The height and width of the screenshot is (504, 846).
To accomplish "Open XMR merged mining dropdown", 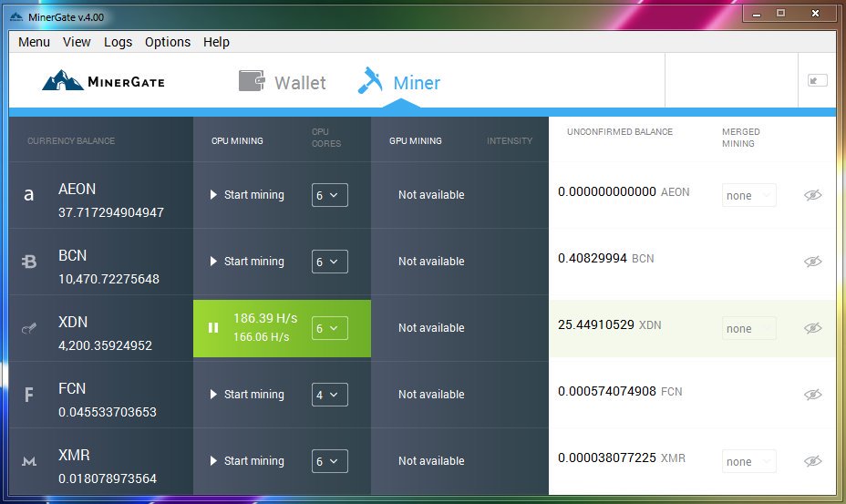I will pos(748,461).
